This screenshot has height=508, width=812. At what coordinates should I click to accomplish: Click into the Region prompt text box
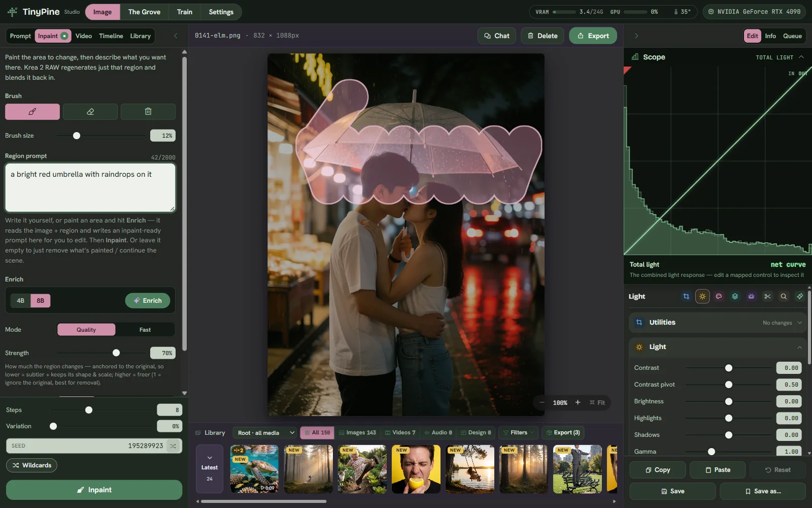point(90,187)
